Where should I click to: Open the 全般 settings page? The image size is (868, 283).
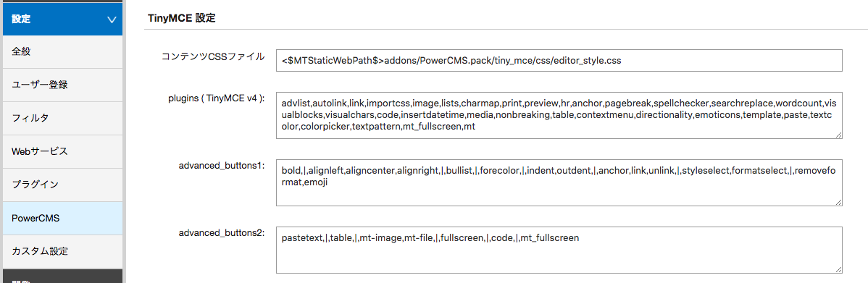pyautogui.click(x=62, y=52)
